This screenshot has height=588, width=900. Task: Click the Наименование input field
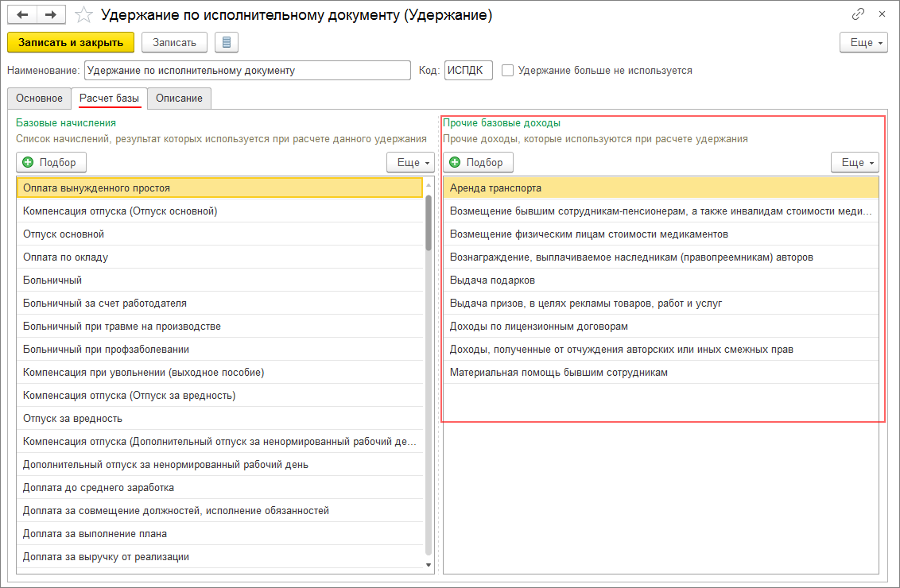coord(246,70)
